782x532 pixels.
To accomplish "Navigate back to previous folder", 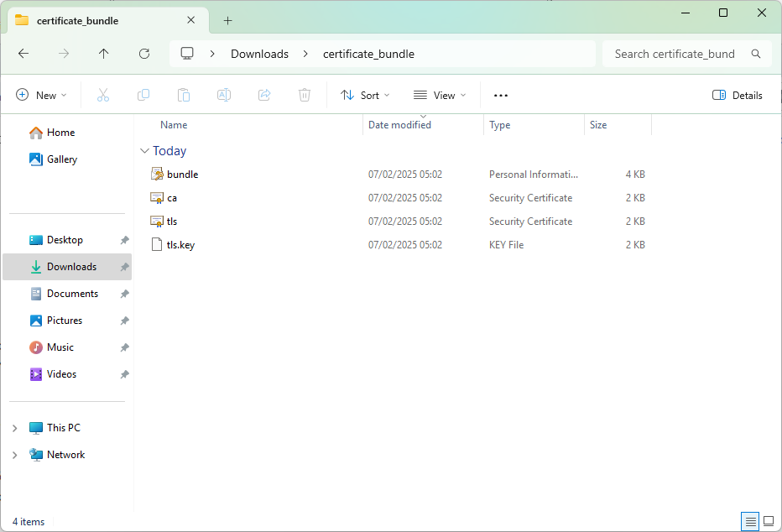I will pyautogui.click(x=23, y=54).
